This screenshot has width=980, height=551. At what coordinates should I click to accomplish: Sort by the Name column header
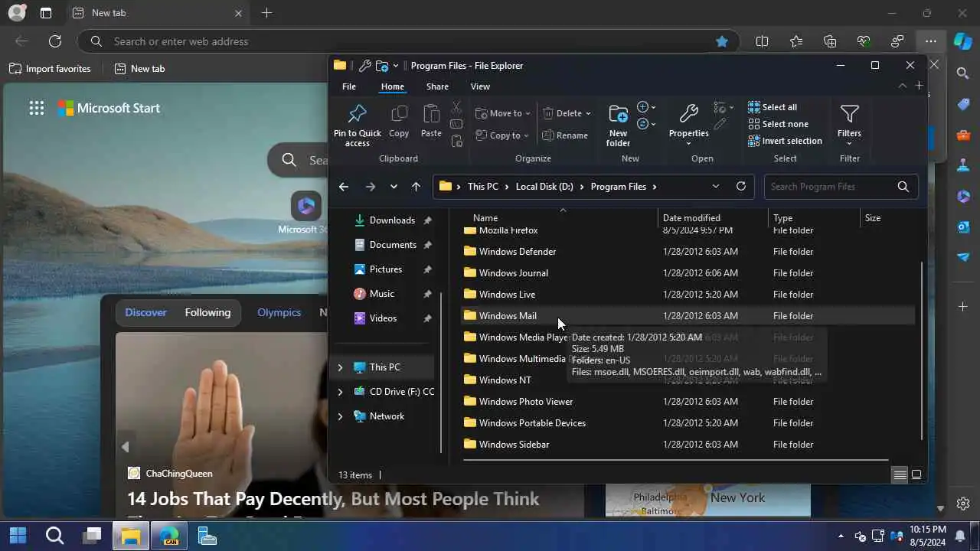pos(485,218)
